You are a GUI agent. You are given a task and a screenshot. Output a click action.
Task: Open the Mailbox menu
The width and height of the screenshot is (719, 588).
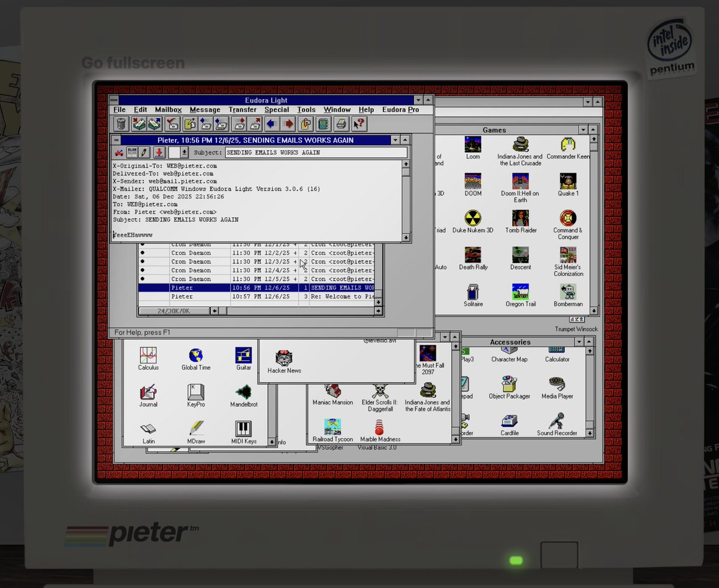pos(168,110)
